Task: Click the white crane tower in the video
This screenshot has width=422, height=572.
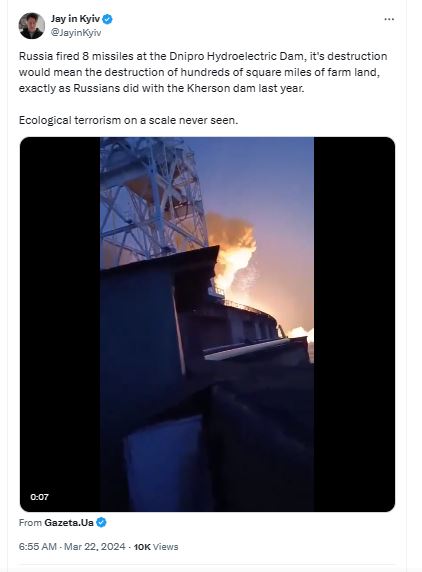Action: [x=151, y=197]
